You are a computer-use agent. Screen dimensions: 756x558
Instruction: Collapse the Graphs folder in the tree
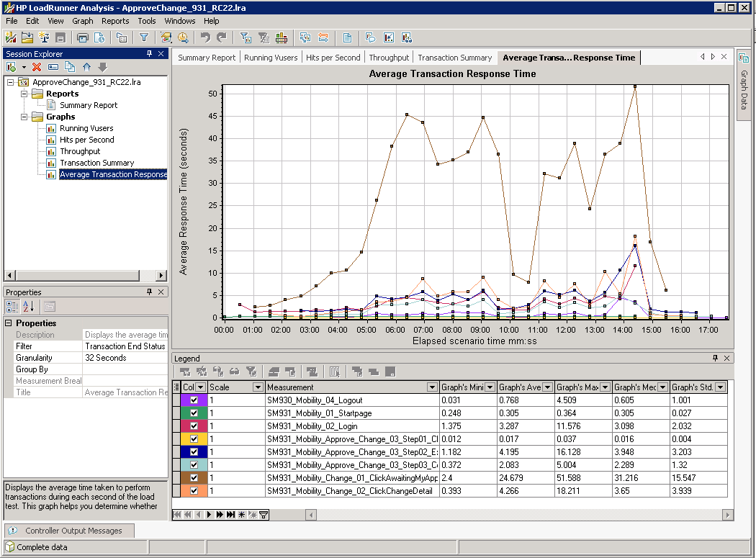pos(24,117)
